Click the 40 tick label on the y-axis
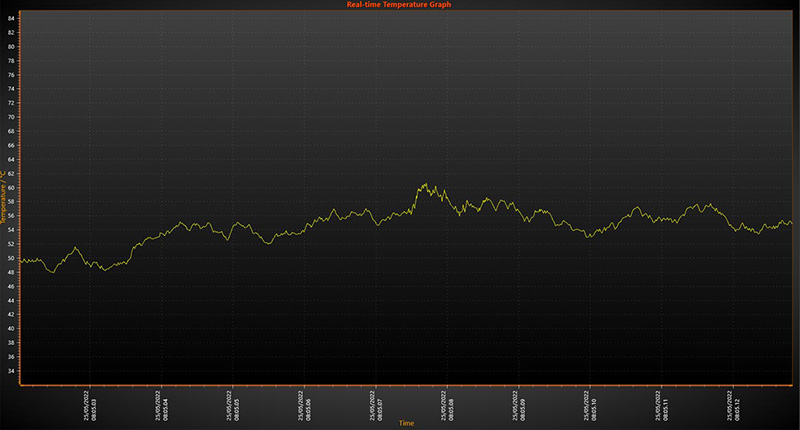Screen dimensions: 800x430 11,328
